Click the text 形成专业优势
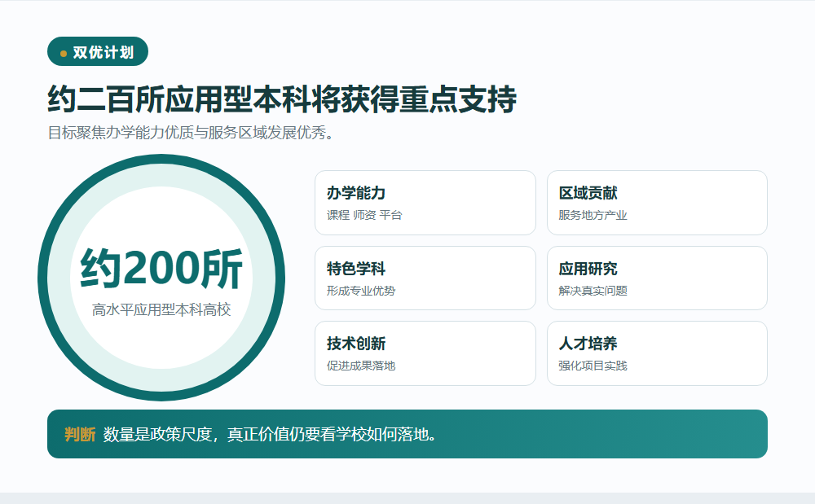 point(361,291)
